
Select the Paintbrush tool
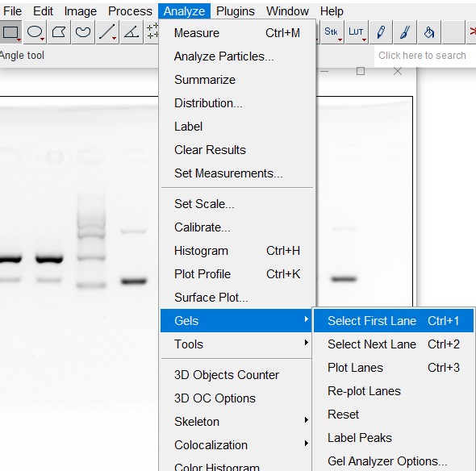[405, 32]
